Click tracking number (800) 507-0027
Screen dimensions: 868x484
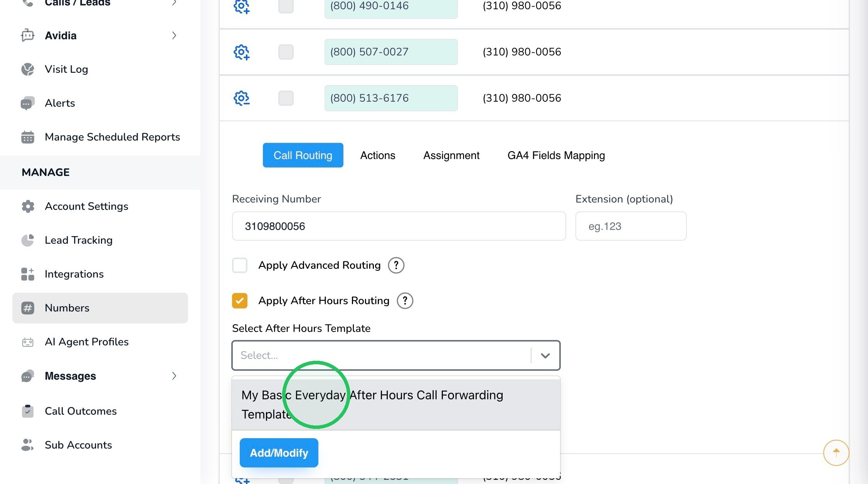[x=391, y=52]
